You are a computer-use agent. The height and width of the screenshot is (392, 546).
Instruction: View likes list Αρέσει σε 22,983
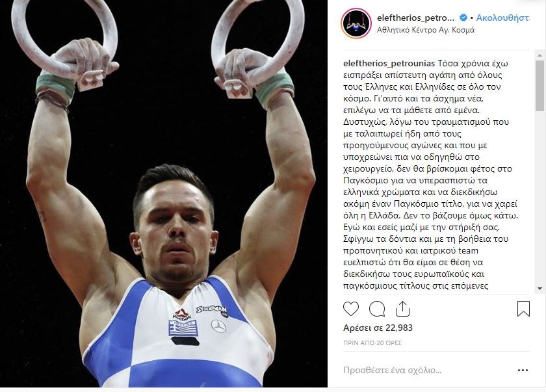tap(378, 328)
